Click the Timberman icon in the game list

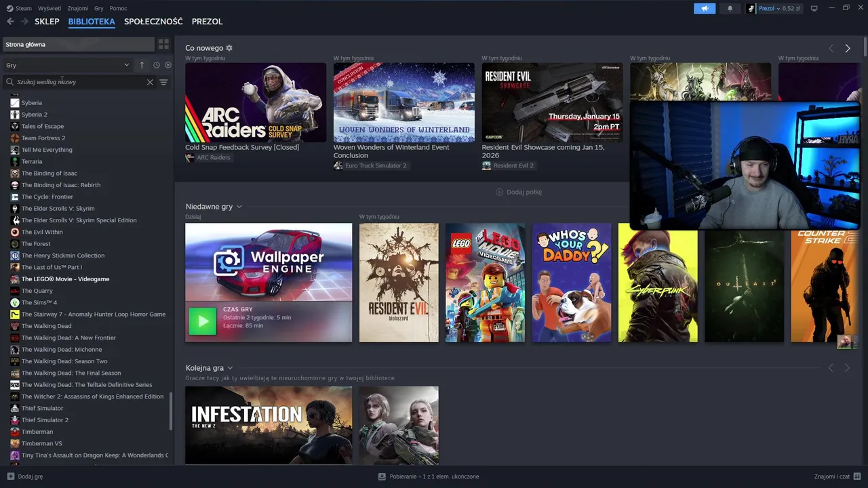coord(15,432)
